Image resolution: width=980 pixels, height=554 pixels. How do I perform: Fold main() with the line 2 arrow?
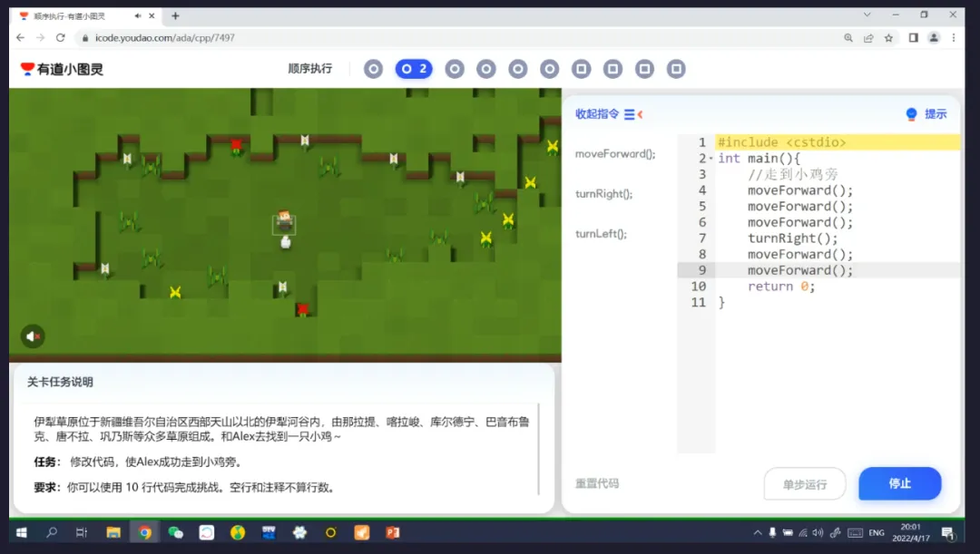(710, 159)
